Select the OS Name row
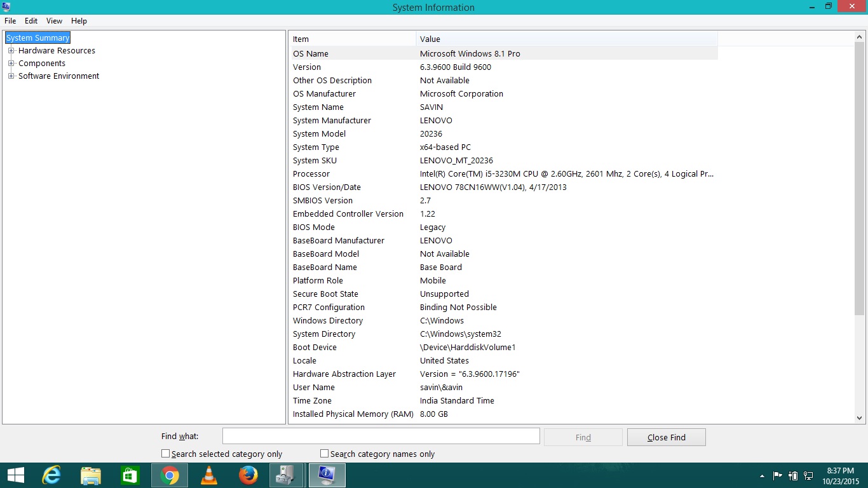 505,53
